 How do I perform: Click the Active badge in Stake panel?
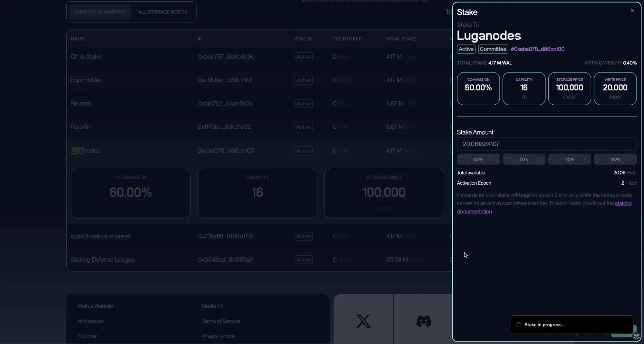[x=466, y=49]
